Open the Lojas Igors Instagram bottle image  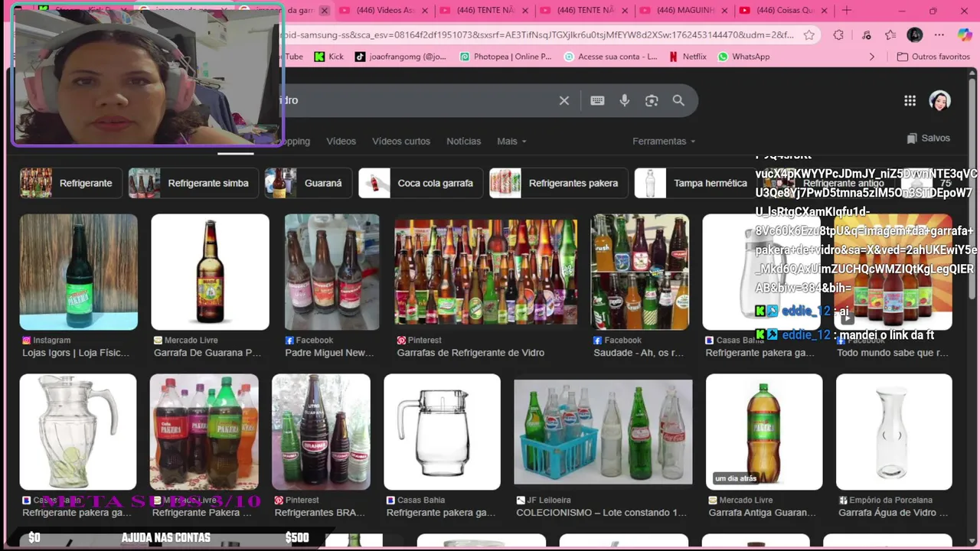click(x=78, y=272)
